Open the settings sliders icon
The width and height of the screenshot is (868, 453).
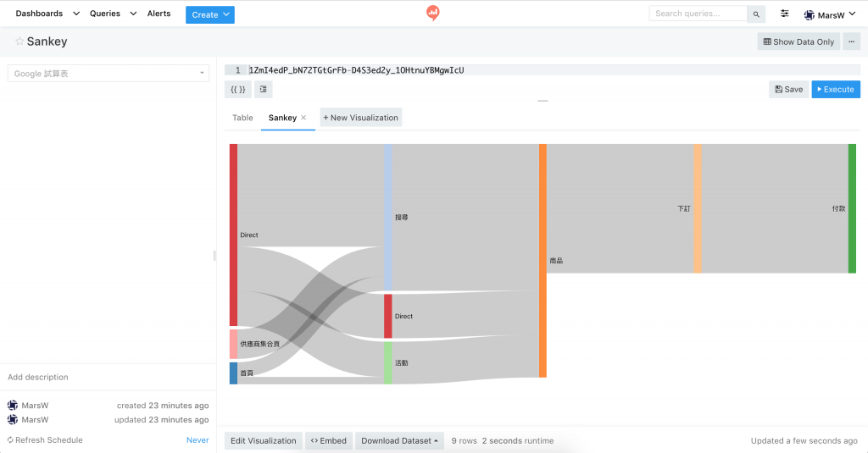tap(784, 14)
